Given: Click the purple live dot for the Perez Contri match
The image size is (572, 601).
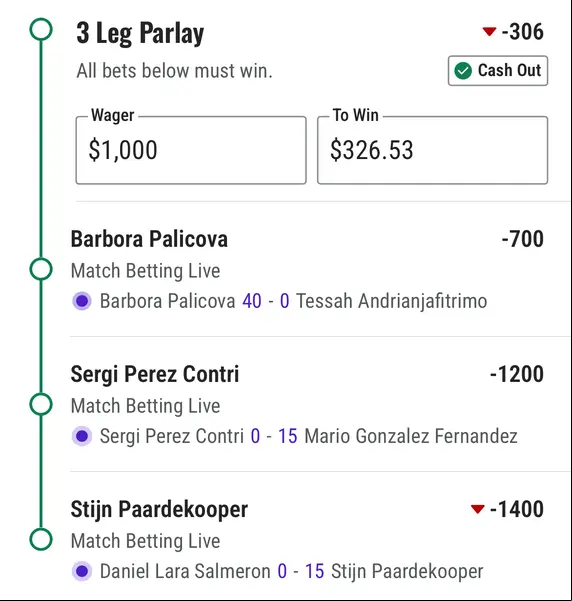Looking at the screenshot, I should point(82,436).
